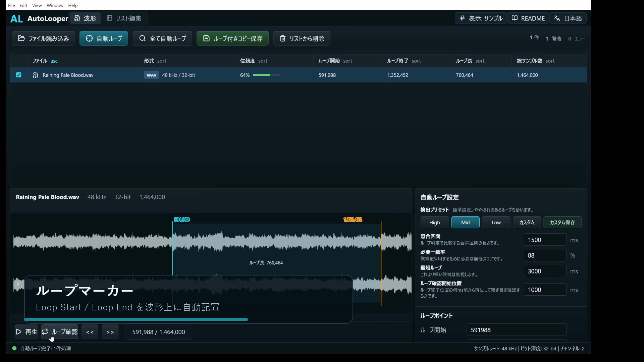Click loop length value 760,464 in table
This screenshot has width=644, height=362.
click(465, 75)
